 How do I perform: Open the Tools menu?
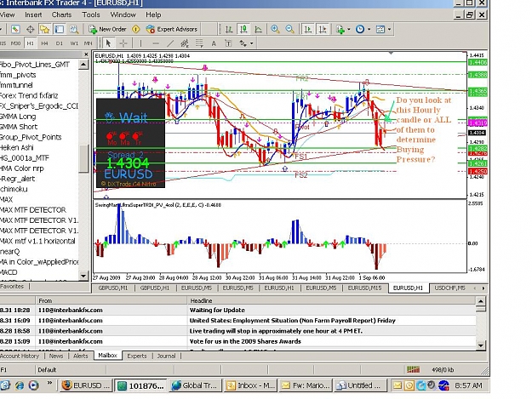(91, 15)
